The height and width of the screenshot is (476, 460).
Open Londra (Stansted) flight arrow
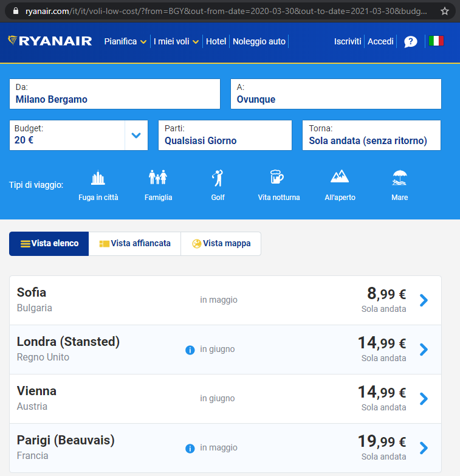tap(424, 350)
